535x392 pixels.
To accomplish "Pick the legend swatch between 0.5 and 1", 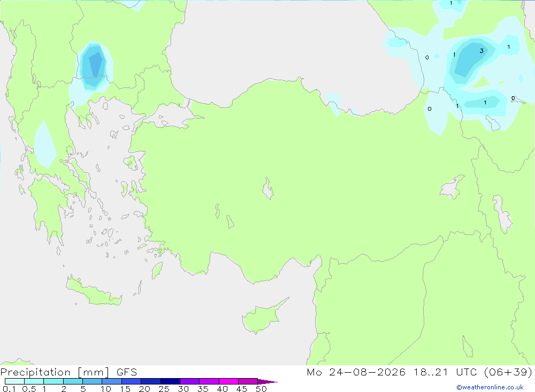I will tap(34, 381).
